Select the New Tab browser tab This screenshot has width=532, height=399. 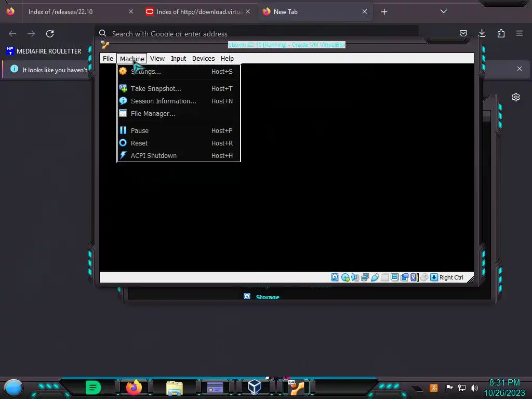(315, 12)
